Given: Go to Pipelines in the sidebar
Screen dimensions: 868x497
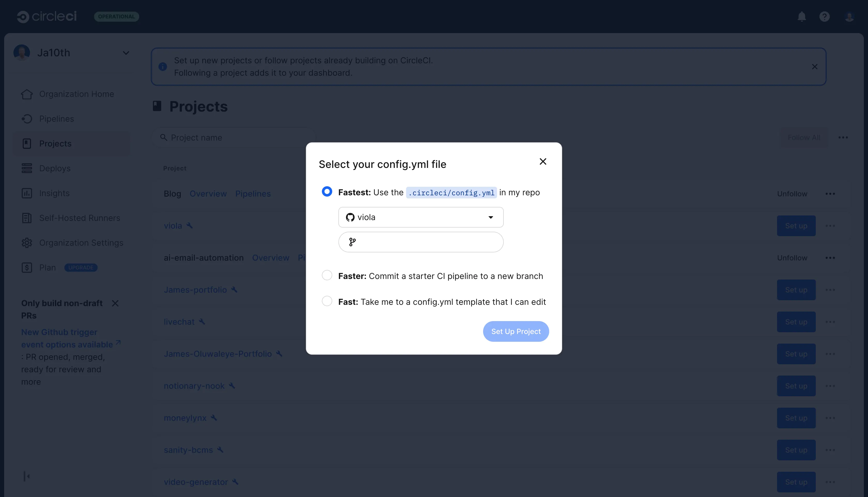Looking at the screenshot, I should pos(56,119).
